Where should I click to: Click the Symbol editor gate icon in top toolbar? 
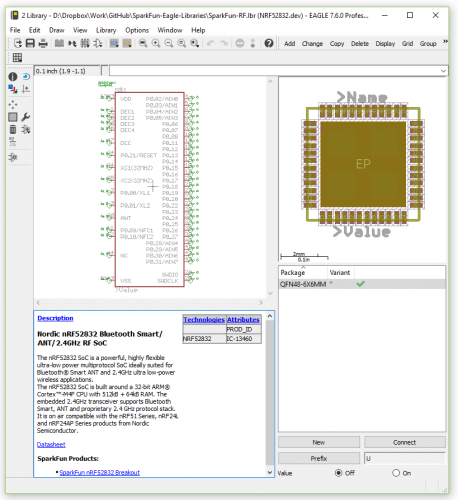tap(98, 43)
